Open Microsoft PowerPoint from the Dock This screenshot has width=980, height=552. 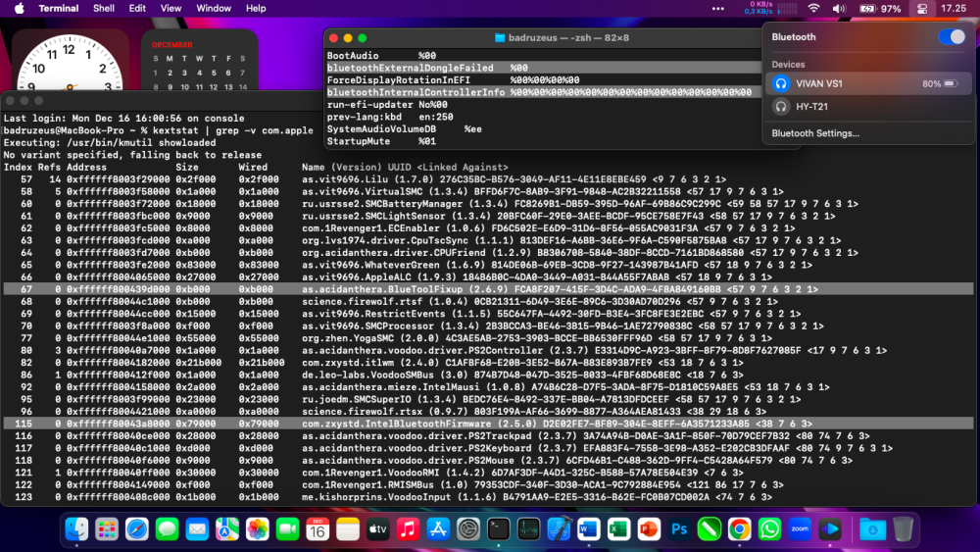[649, 529]
